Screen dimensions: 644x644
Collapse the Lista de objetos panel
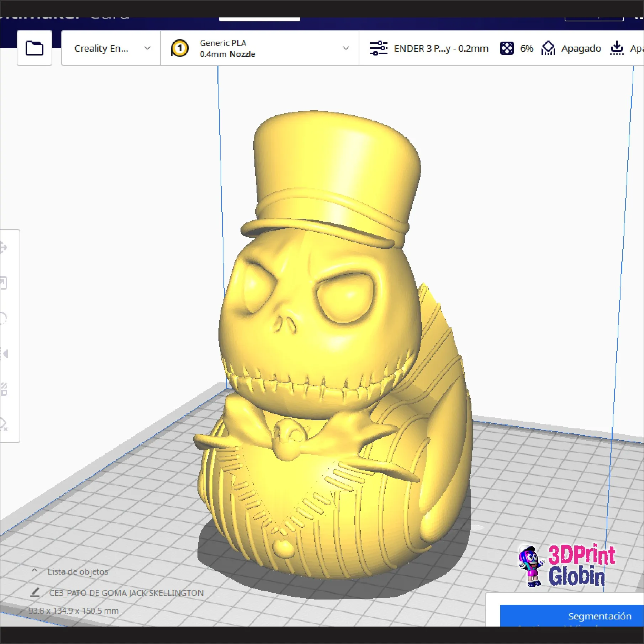35,571
